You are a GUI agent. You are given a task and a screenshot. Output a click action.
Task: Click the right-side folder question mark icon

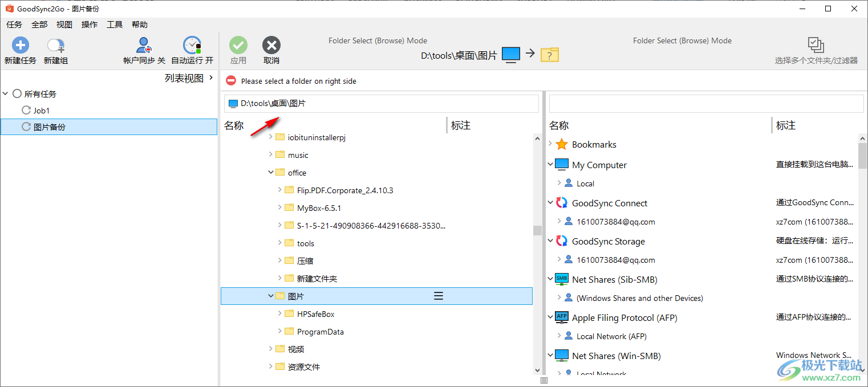pos(550,55)
